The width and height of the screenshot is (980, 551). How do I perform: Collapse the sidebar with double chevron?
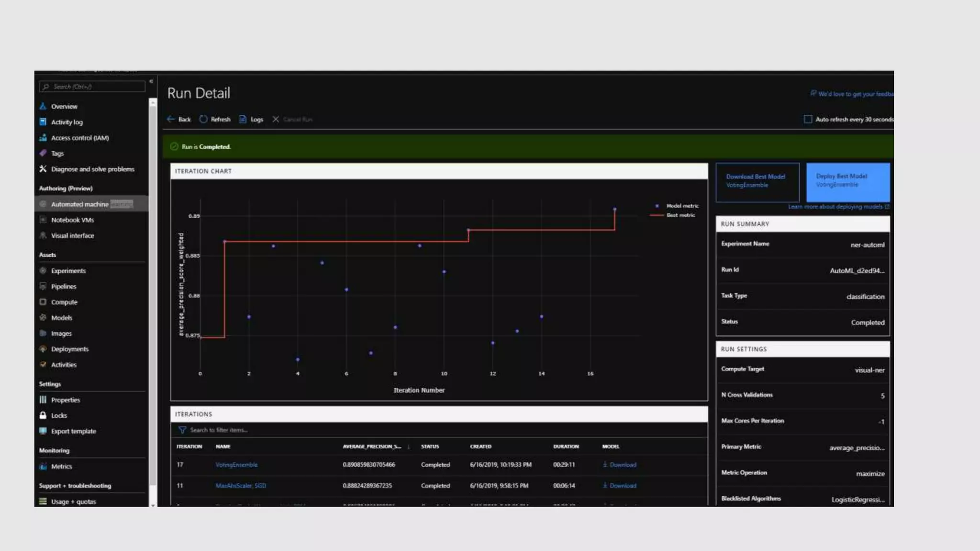pos(151,82)
